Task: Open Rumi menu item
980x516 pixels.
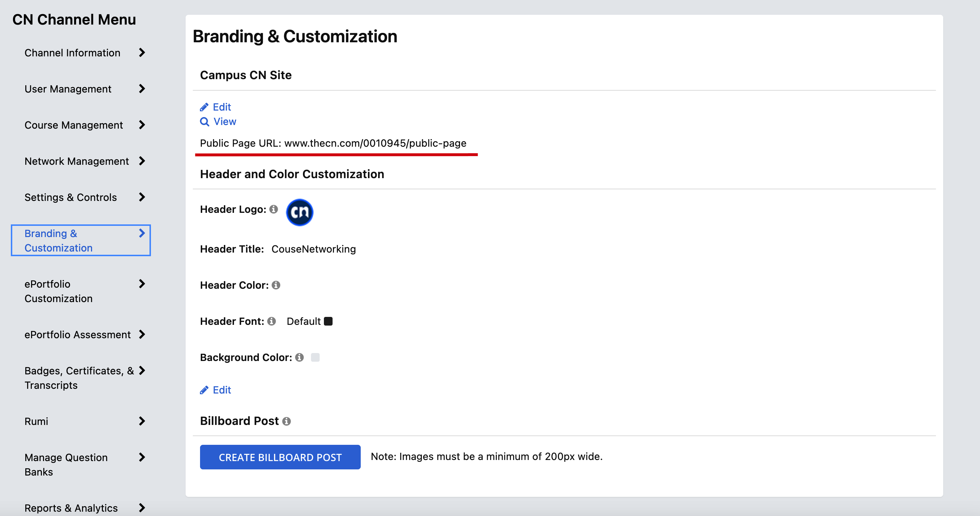Action: [36, 422]
